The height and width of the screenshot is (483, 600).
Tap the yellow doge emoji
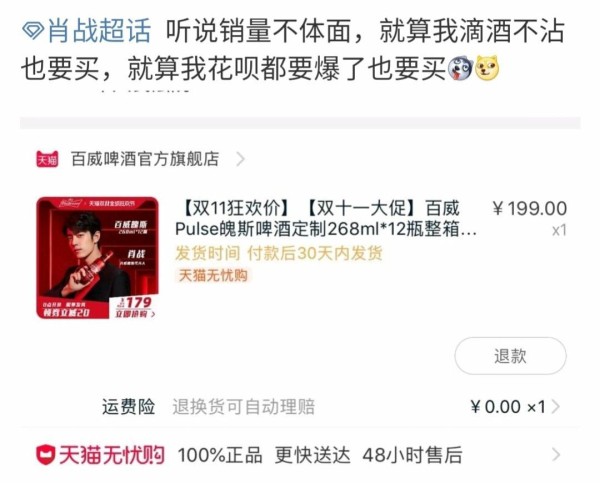(487, 69)
